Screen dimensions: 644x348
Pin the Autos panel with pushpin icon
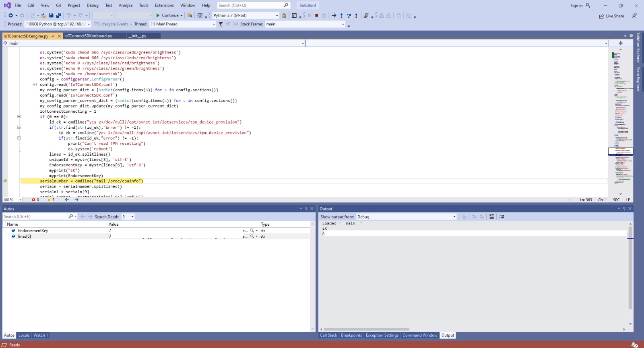point(306,208)
